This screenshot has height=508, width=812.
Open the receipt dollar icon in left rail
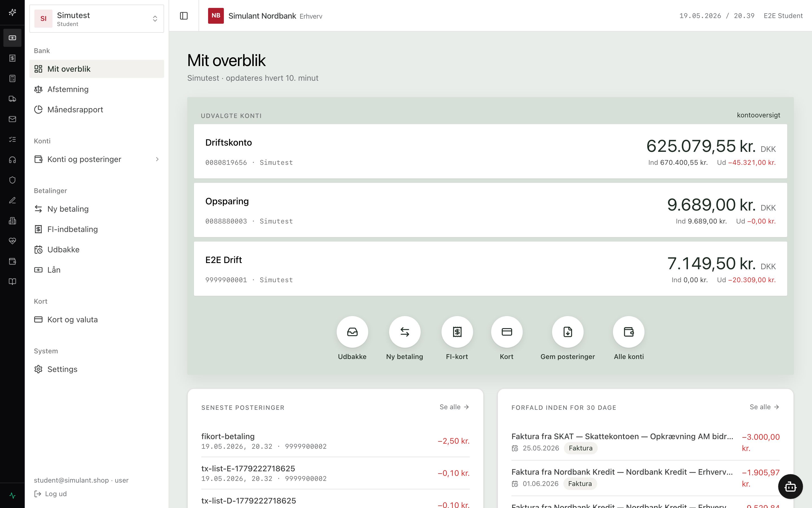[12, 58]
